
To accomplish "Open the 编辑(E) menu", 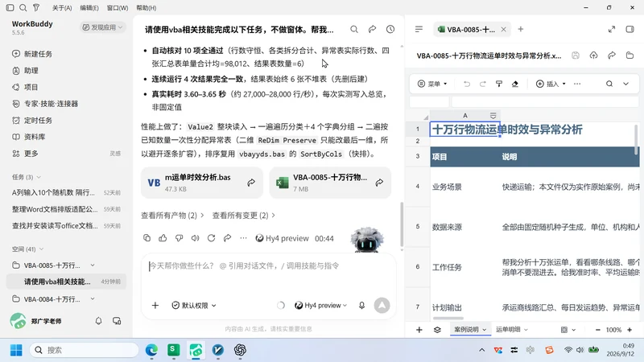I will (x=89, y=8).
